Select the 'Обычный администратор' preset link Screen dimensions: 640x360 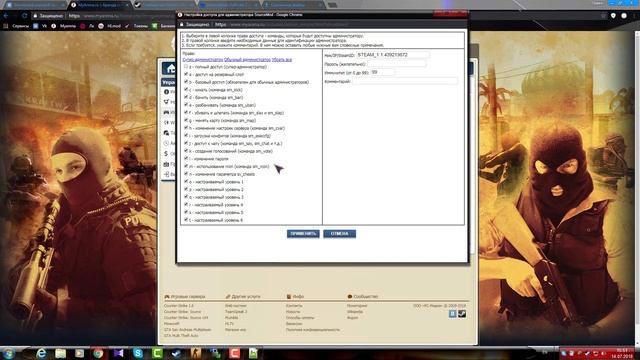(247, 60)
